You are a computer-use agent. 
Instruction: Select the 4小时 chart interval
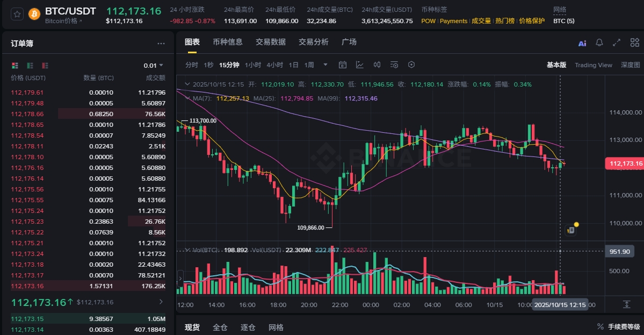click(274, 65)
